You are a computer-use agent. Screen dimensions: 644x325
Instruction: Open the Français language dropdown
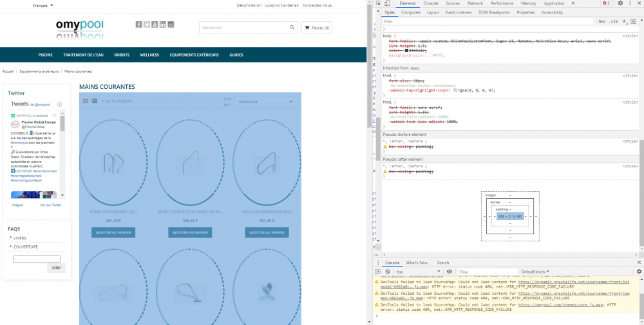click(x=43, y=5)
